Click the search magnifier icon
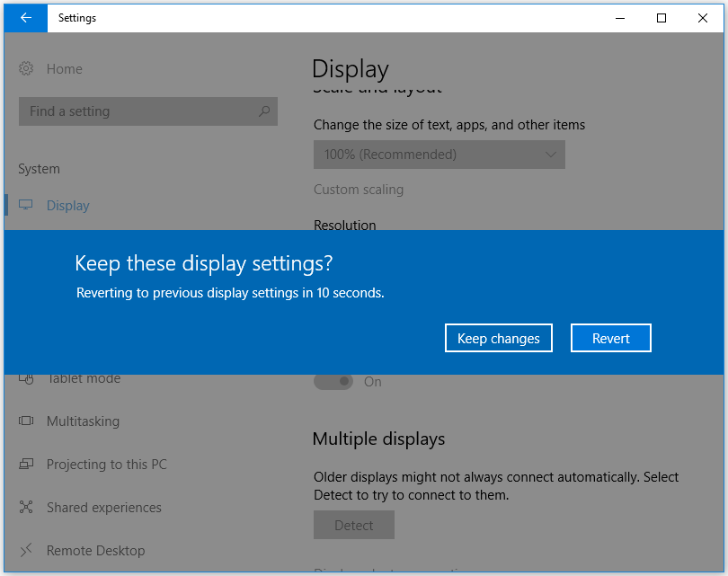 pos(262,111)
